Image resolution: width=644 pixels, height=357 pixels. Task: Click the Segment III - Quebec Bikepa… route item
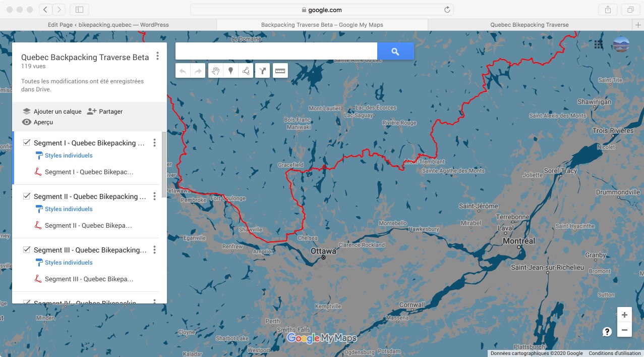pyautogui.click(x=89, y=279)
